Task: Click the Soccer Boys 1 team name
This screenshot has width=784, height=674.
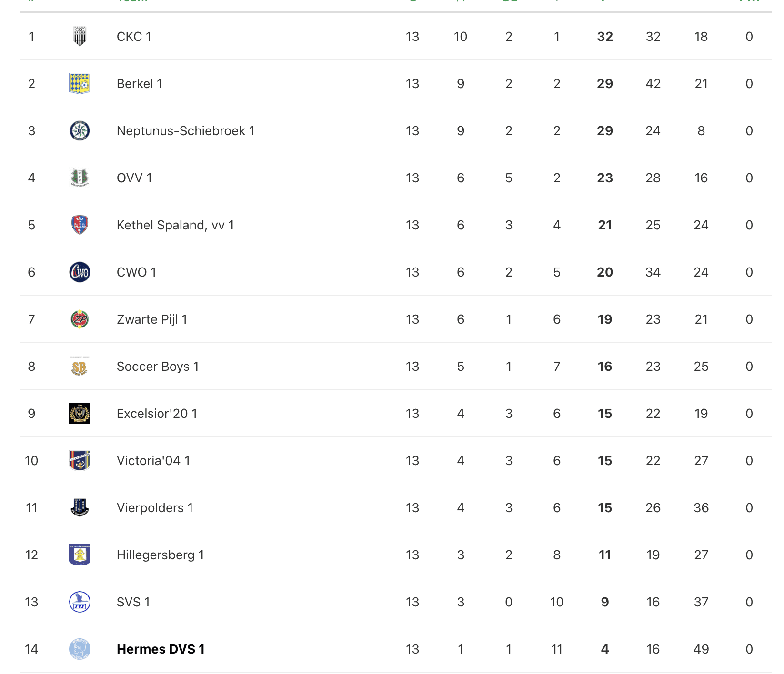Action: (158, 367)
